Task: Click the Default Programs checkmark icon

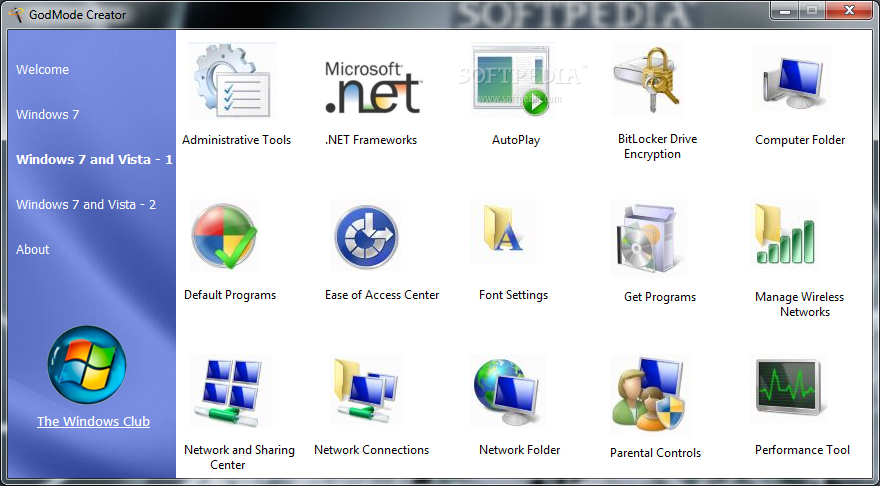Action: point(224,235)
